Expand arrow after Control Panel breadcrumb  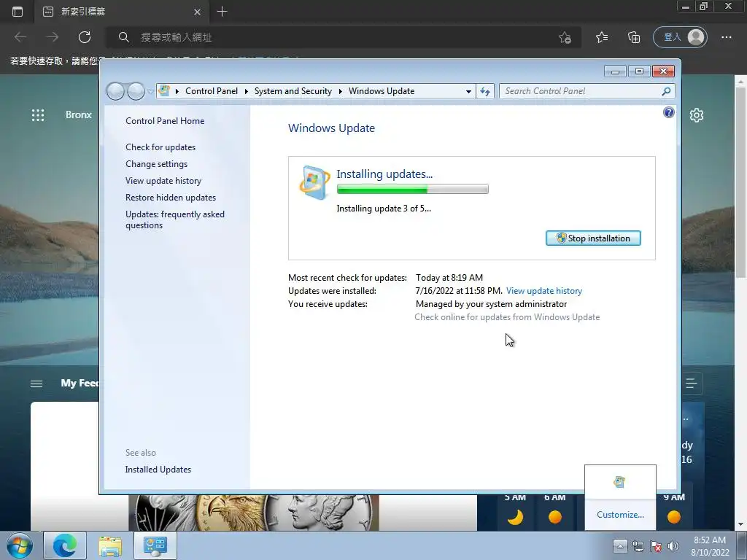[247, 91]
